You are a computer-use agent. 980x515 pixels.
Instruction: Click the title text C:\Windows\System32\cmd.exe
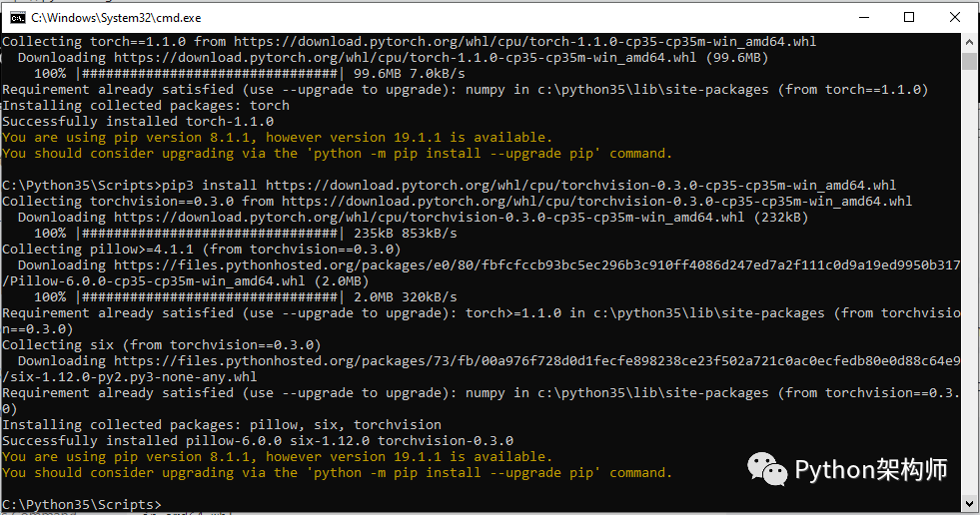[116, 18]
